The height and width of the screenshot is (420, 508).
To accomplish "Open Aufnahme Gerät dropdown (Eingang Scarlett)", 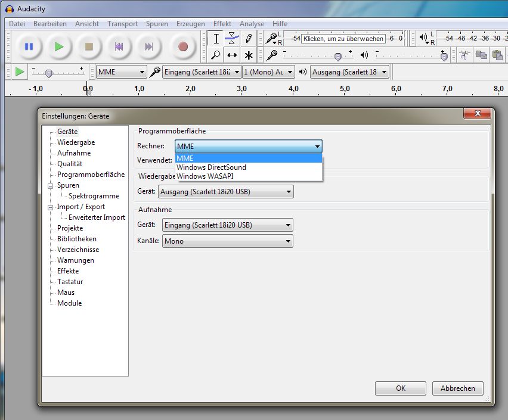I will click(x=228, y=225).
